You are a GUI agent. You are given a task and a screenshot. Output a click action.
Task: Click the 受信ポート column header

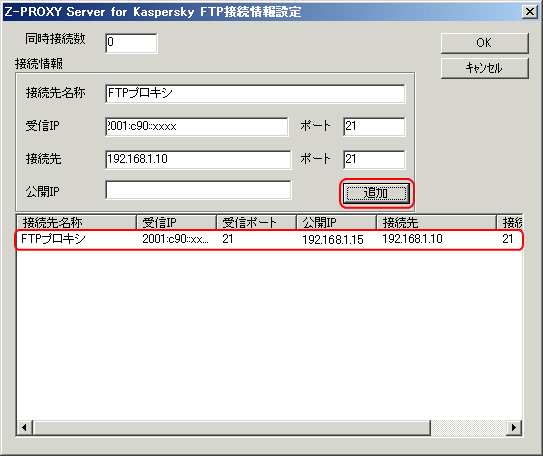point(256,222)
